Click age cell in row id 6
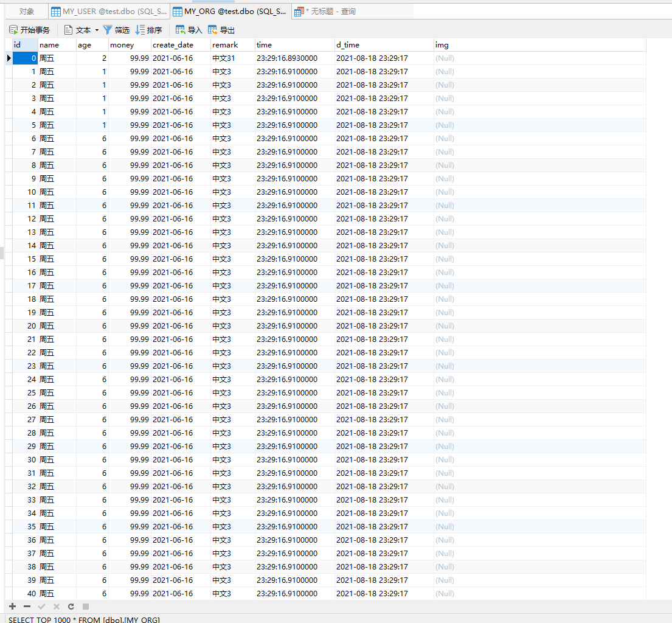Image resolution: width=672 pixels, height=623 pixels. pos(92,139)
